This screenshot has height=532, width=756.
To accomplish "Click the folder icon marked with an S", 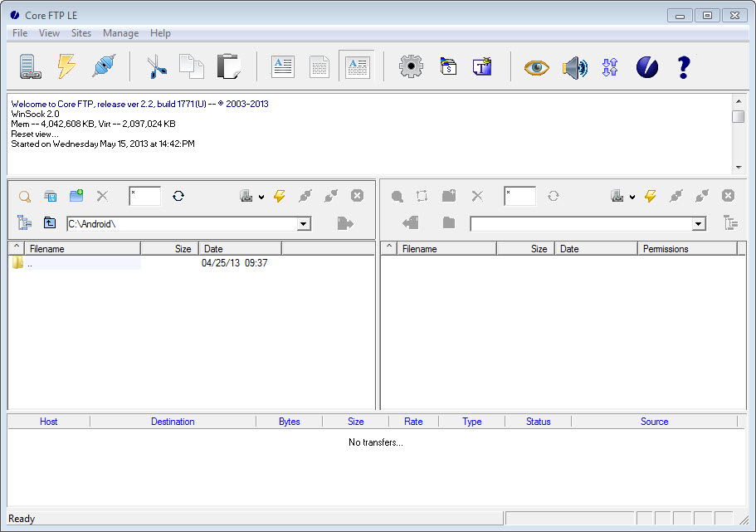I will coord(448,66).
